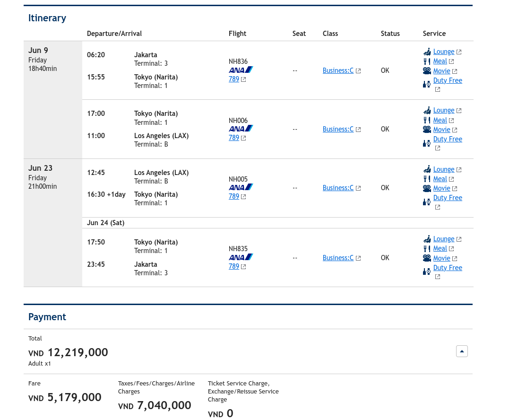
Task: Open Business:C class details for NH005
Action: click(338, 188)
